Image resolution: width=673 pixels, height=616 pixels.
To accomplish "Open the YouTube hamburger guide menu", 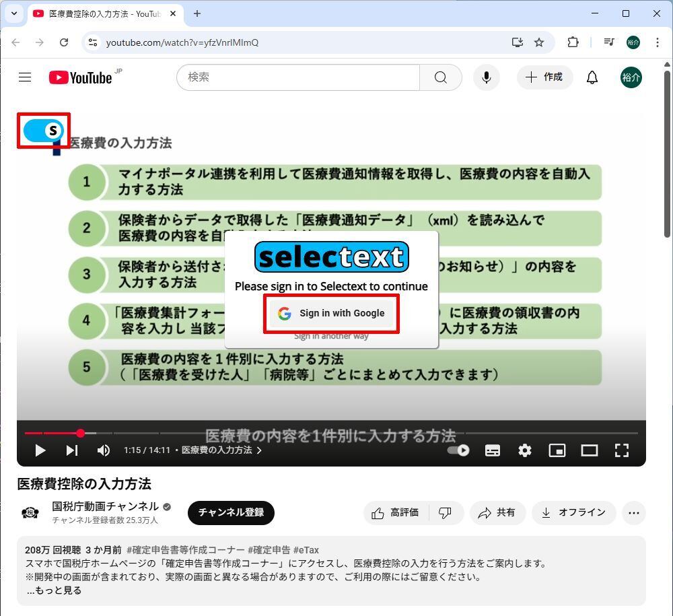I will pos(25,77).
